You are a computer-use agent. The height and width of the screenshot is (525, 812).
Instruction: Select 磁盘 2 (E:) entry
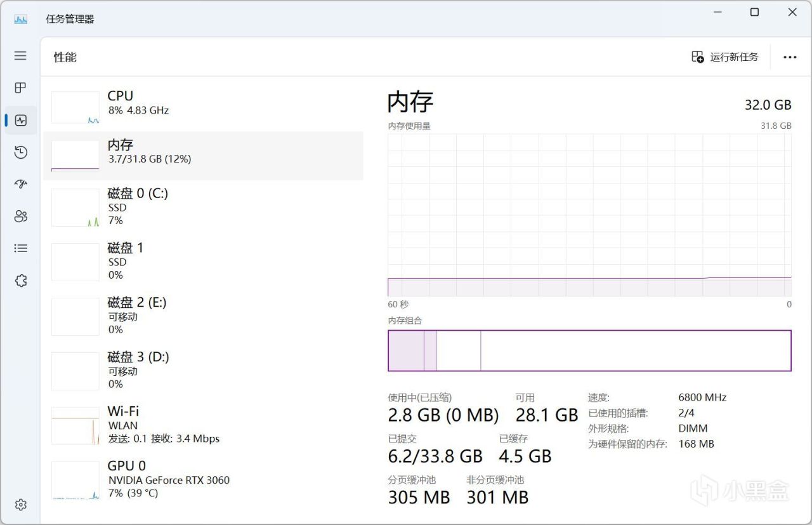click(x=203, y=316)
